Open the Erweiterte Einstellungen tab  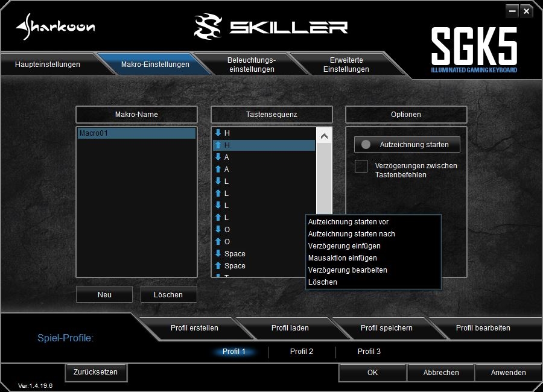click(x=346, y=65)
